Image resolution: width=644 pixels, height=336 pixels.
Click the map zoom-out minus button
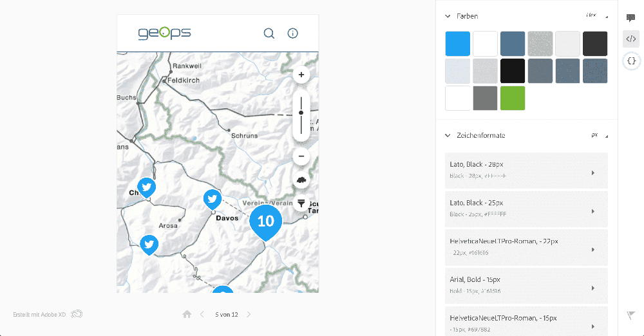point(301,157)
